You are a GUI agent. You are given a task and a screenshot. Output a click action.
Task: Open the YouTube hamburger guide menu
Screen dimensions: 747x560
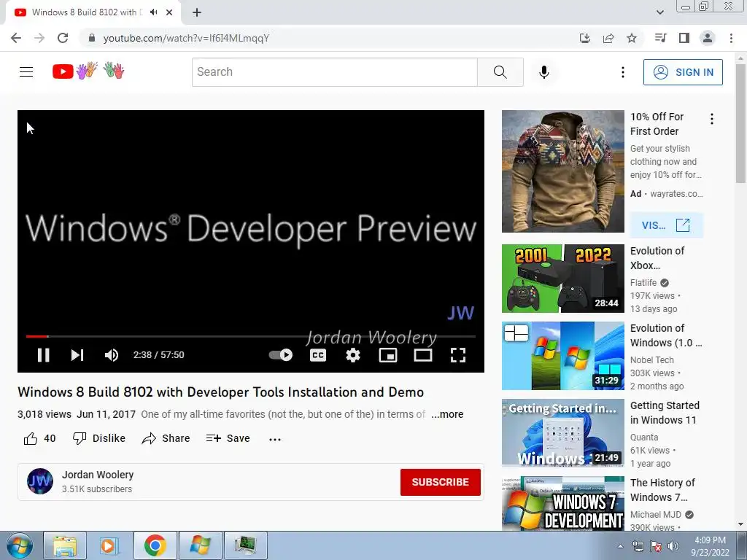coord(26,72)
